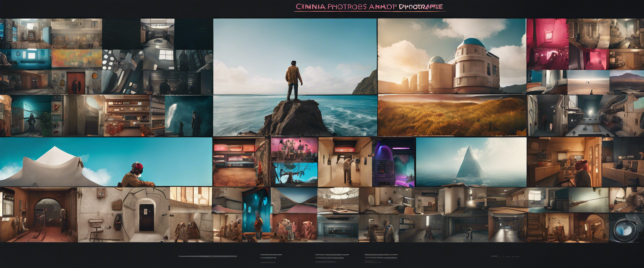
Task: Click the first footer caption text
Action: (207, 256)
